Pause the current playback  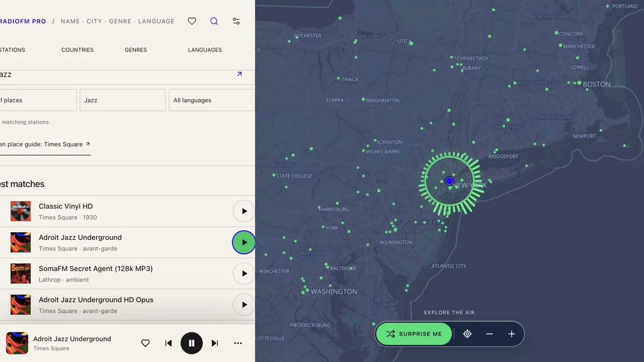click(x=192, y=343)
